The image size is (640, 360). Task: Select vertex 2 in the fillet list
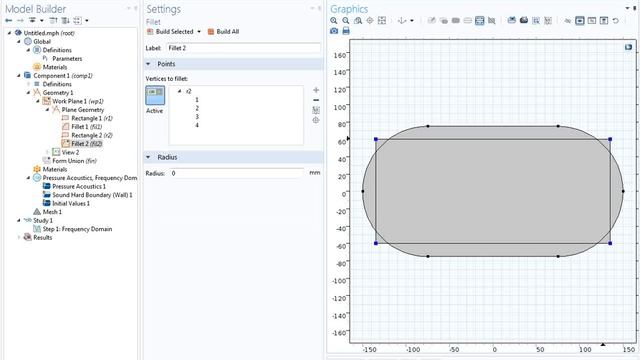[197, 108]
